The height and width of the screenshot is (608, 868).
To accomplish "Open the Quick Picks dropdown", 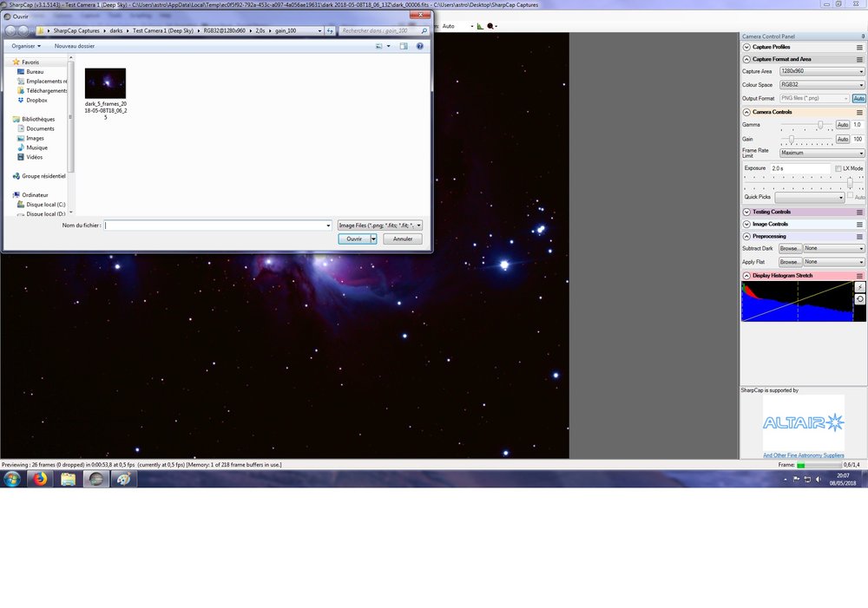I will coord(809,198).
